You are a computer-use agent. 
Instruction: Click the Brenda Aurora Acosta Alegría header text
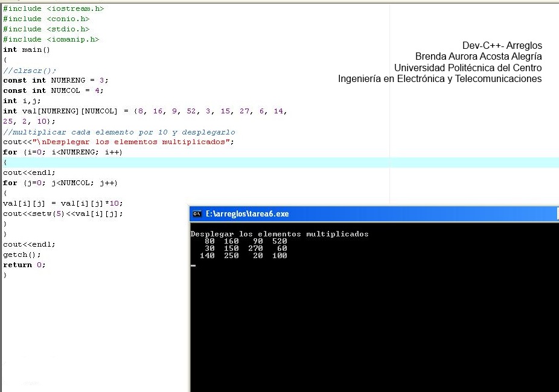478,56
